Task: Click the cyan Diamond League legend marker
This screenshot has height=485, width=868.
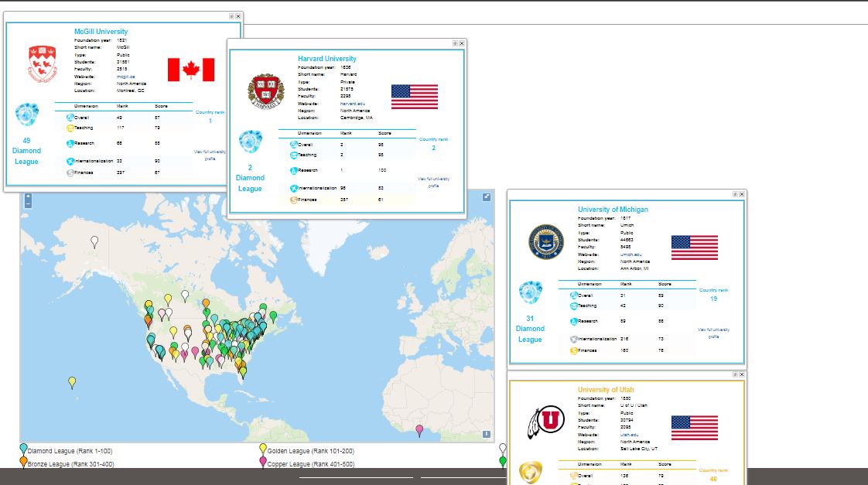Action: [23, 449]
